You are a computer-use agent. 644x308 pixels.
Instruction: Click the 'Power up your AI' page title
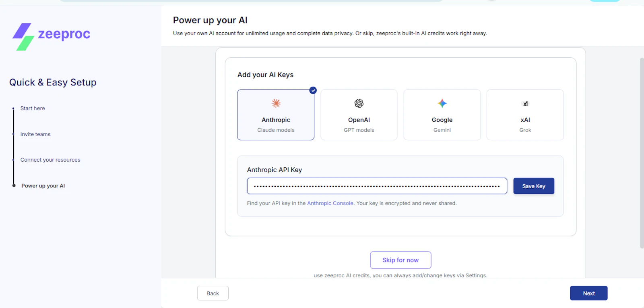tap(210, 20)
